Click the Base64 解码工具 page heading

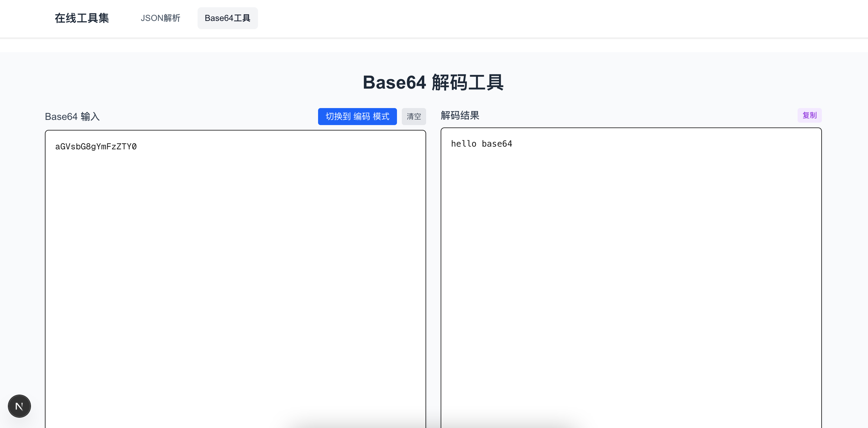[x=433, y=83]
